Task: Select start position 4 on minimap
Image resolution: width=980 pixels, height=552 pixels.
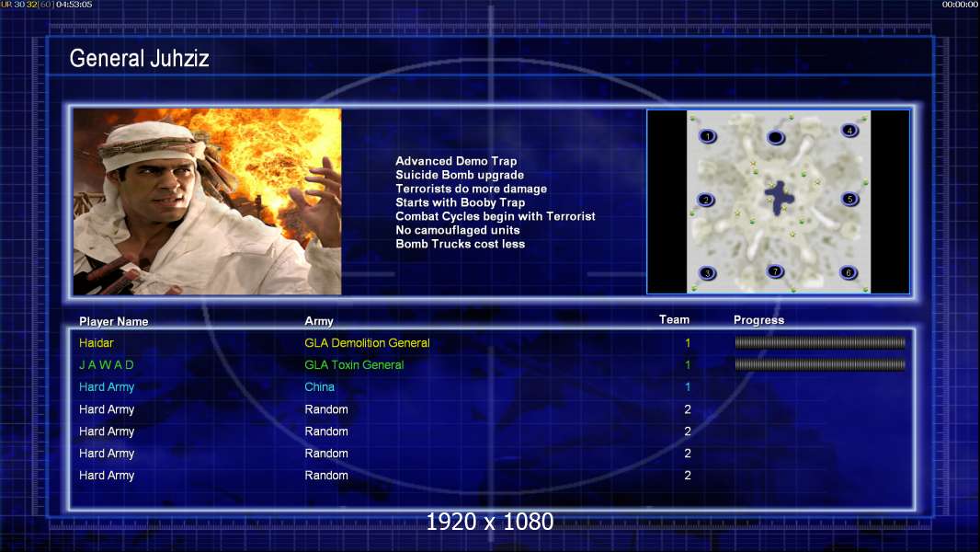Action: point(849,131)
